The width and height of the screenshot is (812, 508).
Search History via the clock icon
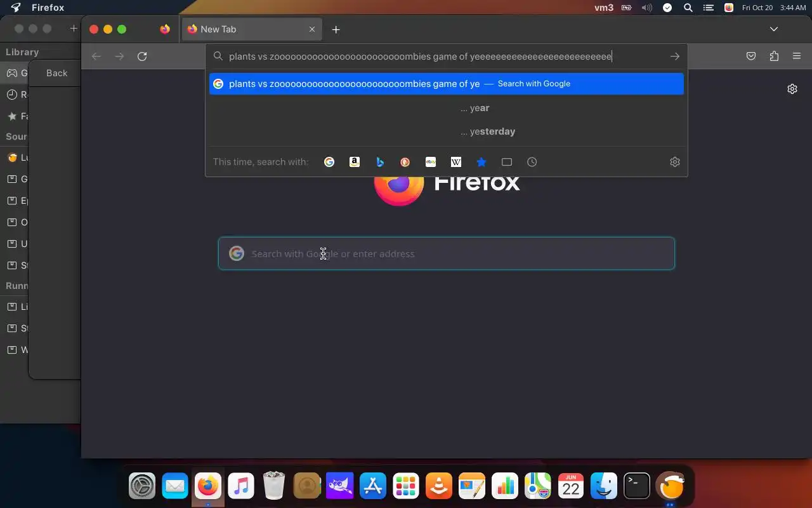pos(532,162)
